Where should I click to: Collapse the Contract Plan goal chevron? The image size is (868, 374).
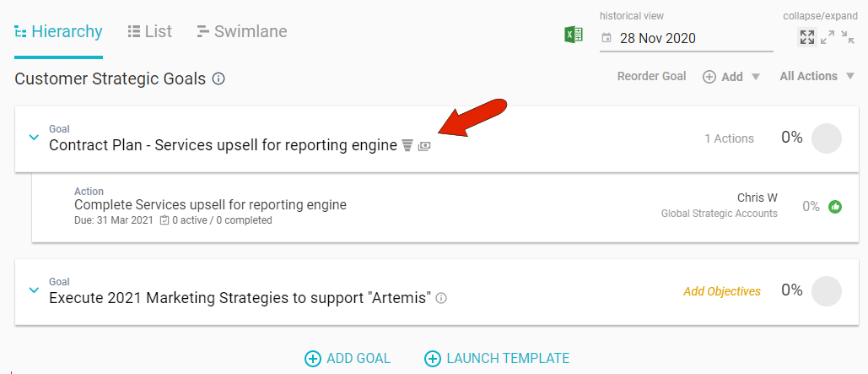pyautogui.click(x=34, y=138)
